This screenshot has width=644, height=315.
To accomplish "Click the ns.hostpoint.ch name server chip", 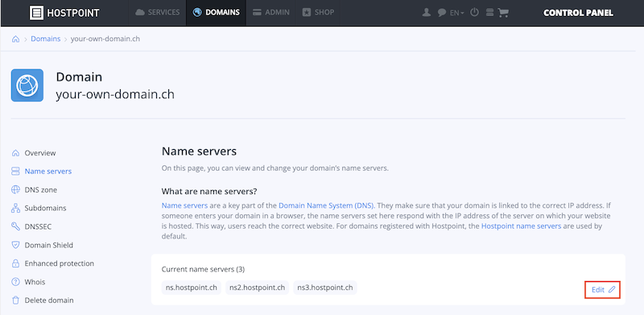I will coord(192,288).
